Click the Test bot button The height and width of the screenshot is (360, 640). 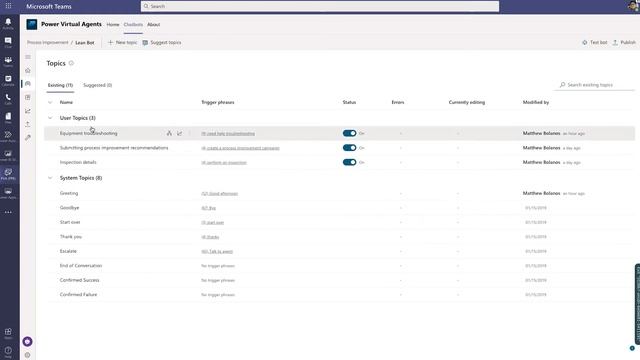594,42
